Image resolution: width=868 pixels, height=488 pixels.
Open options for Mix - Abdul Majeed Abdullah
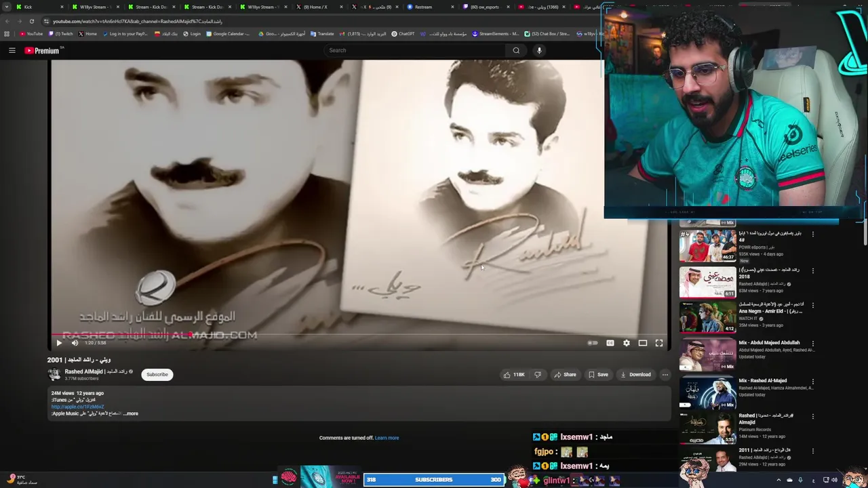coord(813,344)
